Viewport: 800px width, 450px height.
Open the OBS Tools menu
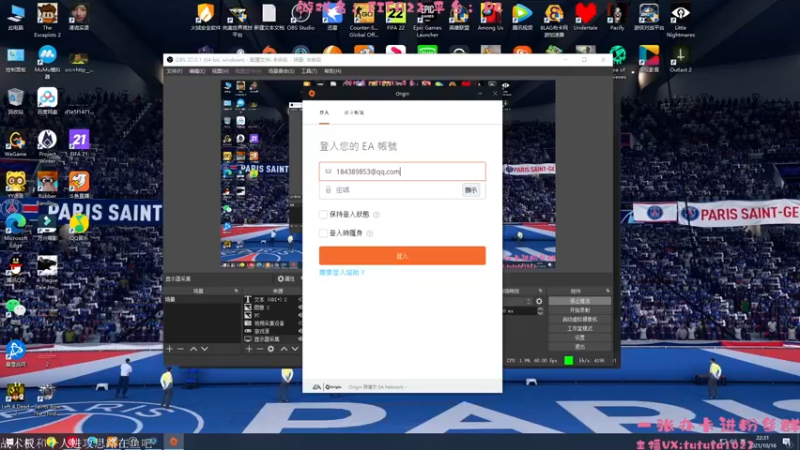pyautogui.click(x=309, y=71)
